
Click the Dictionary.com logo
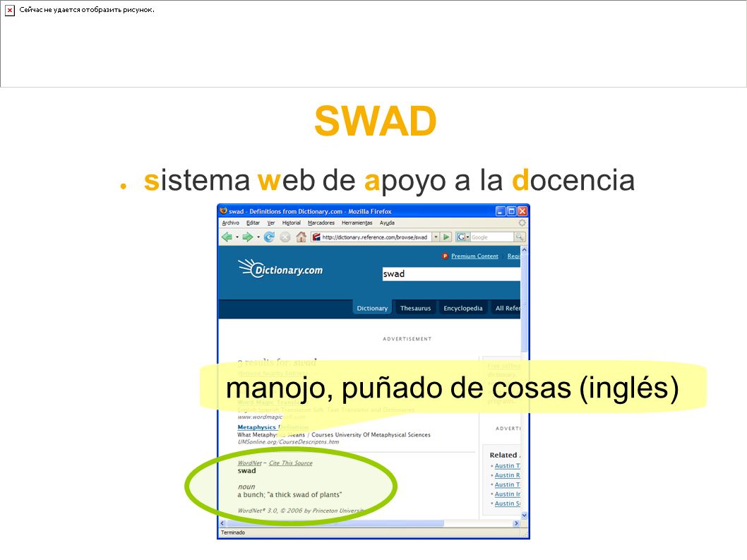point(280,269)
